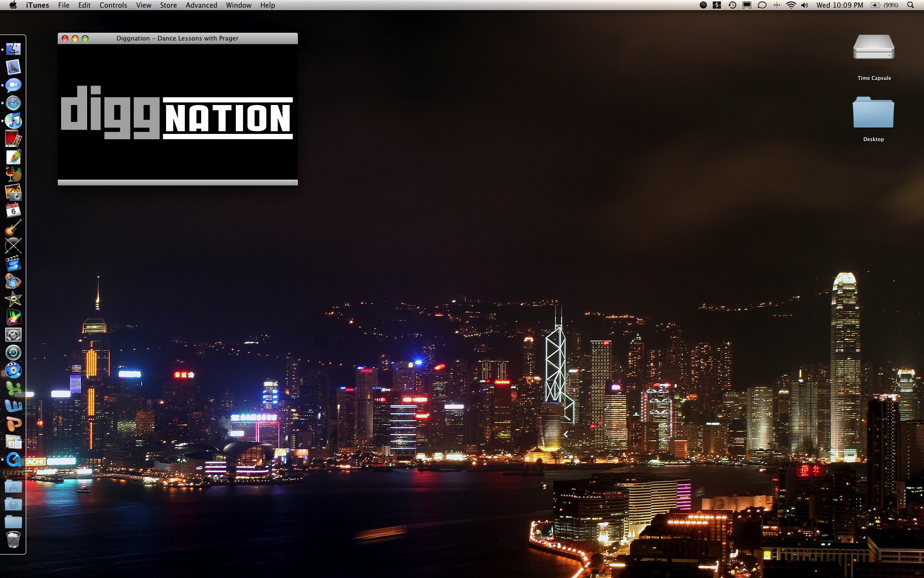
Task: Open iChat from the dock
Action: [13, 85]
